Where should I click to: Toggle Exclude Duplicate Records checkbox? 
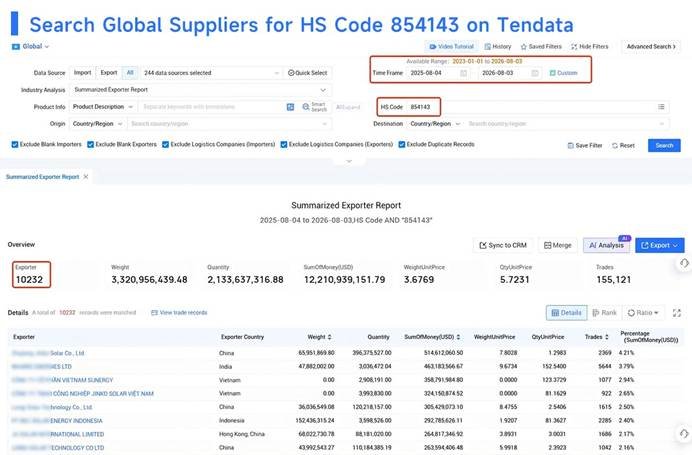pos(402,144)
